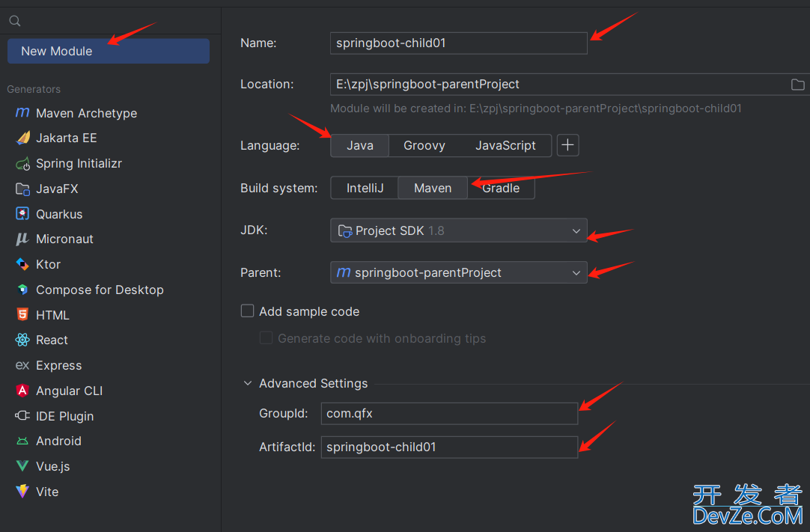Choose JavaFX from the generators list

coord(57,189)
